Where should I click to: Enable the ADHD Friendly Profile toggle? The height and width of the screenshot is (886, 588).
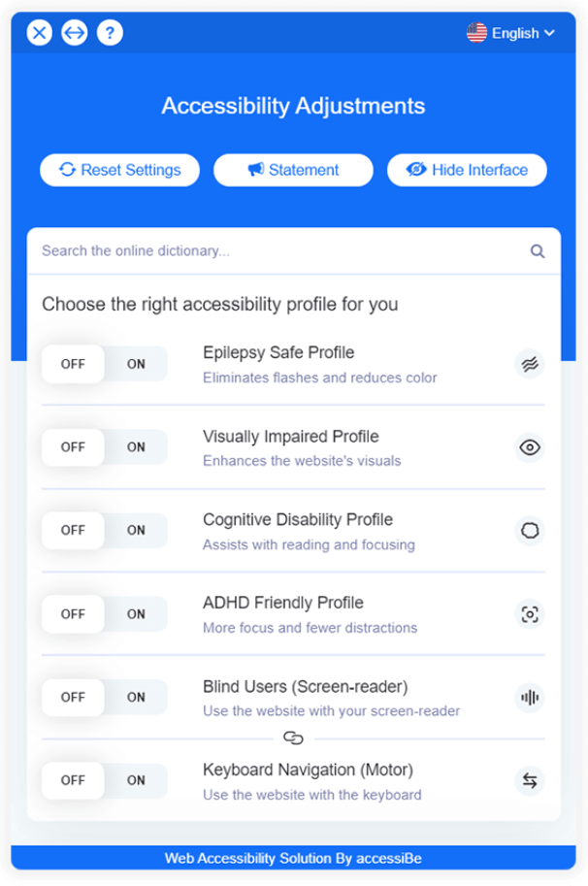pyautogui.click(x=136, y=614)
